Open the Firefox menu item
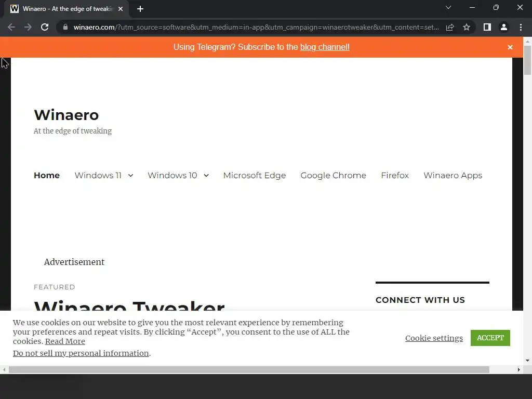Image resolution: width=532 pixels, height=399 pixels. point(395,176)
